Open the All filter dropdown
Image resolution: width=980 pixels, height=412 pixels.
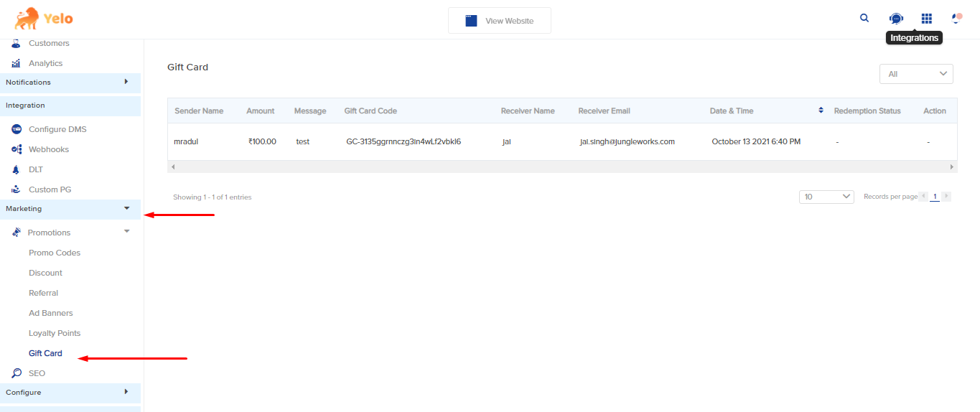click(x=916, y=74)
